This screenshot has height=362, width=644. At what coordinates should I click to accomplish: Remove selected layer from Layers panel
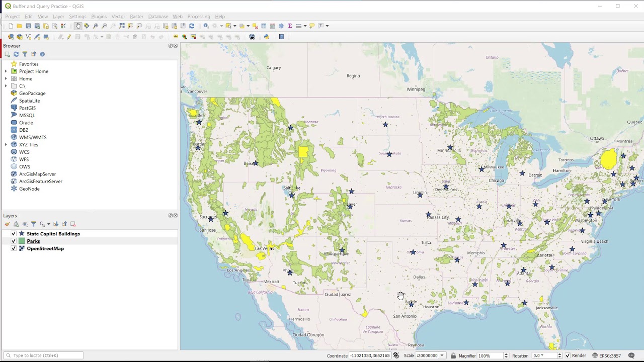click(73, 224)
